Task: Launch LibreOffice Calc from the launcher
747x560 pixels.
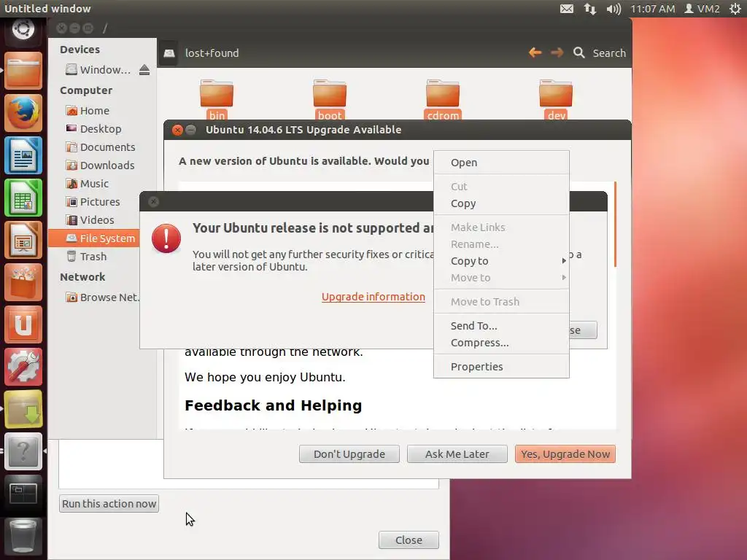Action: pyautogui.click(x=23, y=198)
